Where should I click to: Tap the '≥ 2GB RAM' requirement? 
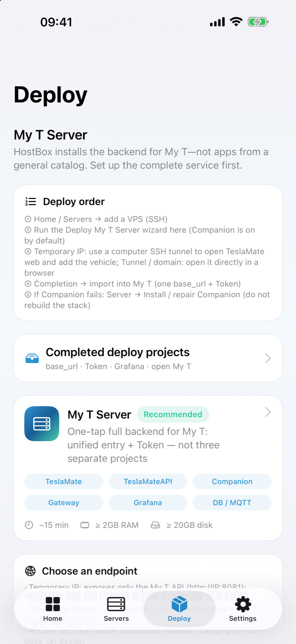pyautogui.click(x=117, y=525)
